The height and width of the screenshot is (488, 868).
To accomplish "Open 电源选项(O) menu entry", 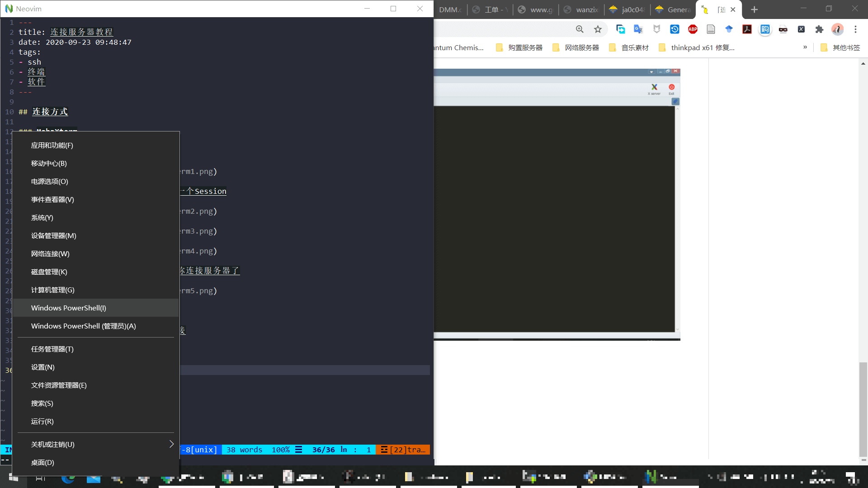I will pyautogui.click(x=96, y=181).
